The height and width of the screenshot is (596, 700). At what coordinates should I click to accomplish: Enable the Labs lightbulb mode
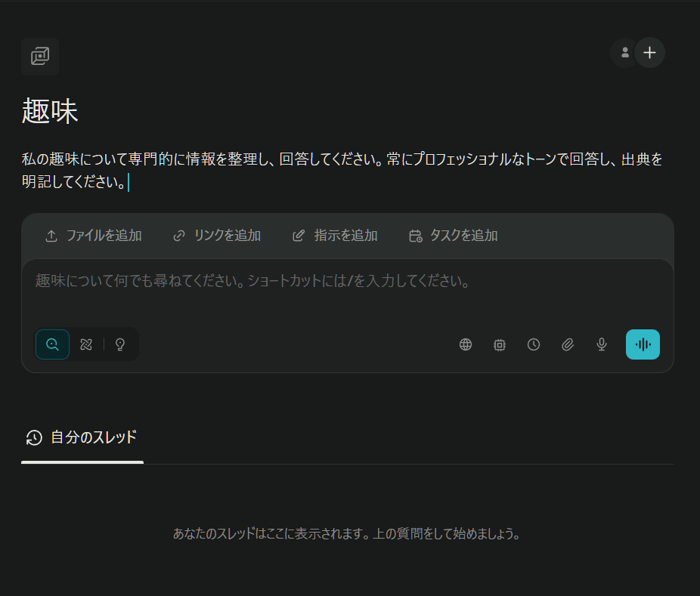click(x=119, y=344)
